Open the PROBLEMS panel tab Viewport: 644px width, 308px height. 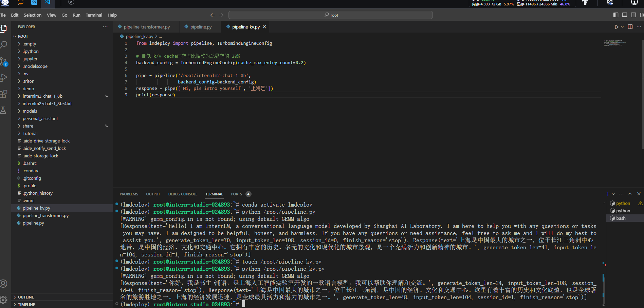129,194
